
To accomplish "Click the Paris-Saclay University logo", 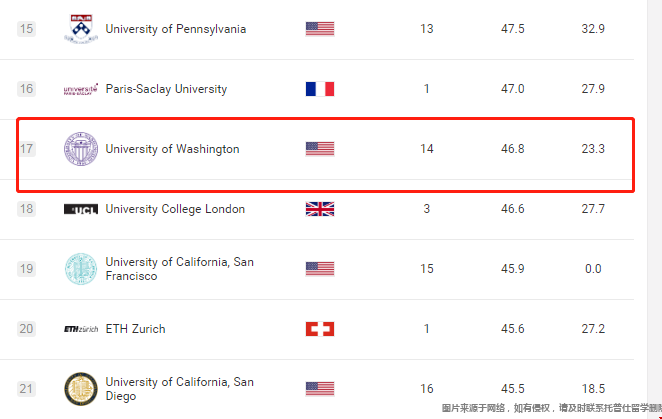I will (80, 89).
